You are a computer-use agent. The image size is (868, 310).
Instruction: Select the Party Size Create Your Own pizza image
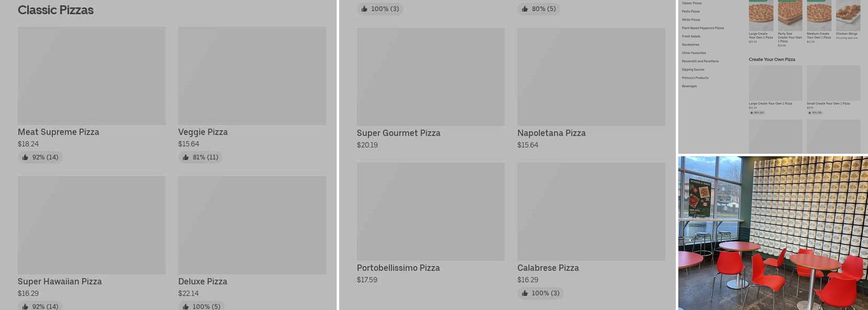[790, 15]
